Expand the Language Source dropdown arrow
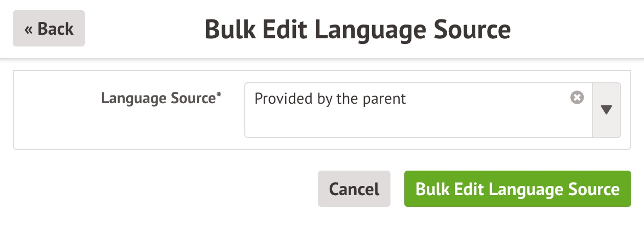This screenshot has width=644, height=235. coord(606,110)
